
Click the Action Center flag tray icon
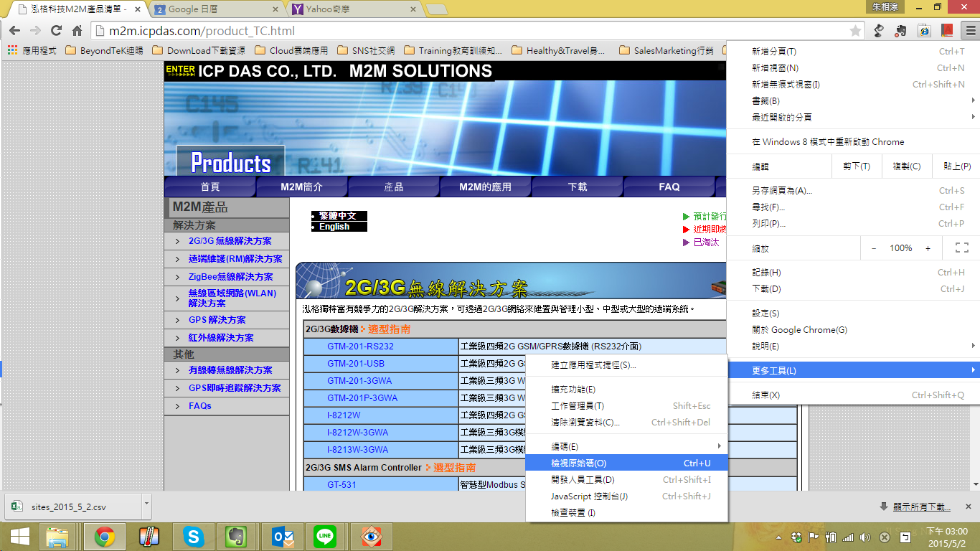coord(814,537)
